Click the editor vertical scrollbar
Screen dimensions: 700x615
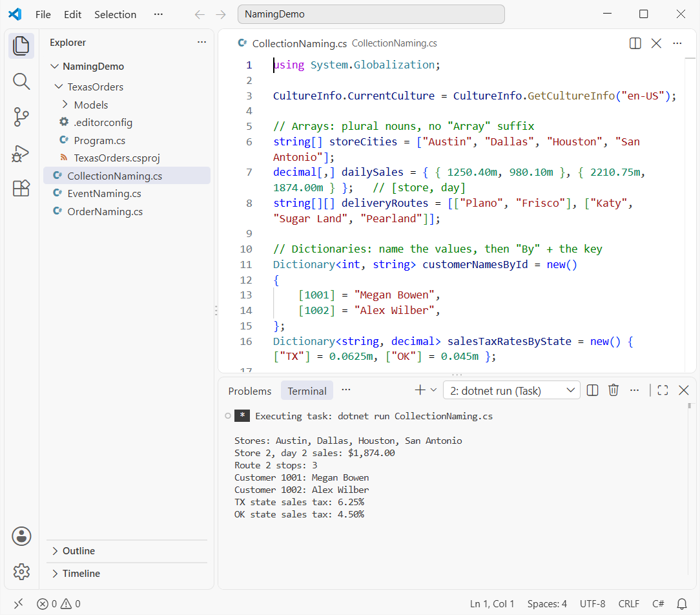(x=690, y=214)
